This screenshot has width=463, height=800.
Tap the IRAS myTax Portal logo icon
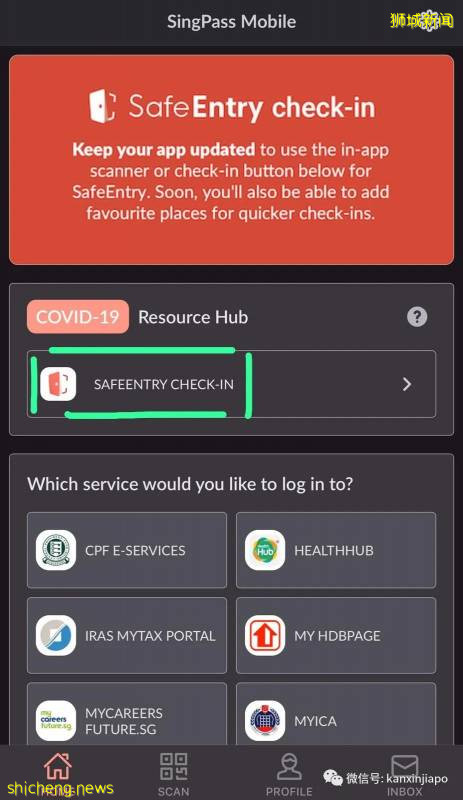tap(56, 636)
